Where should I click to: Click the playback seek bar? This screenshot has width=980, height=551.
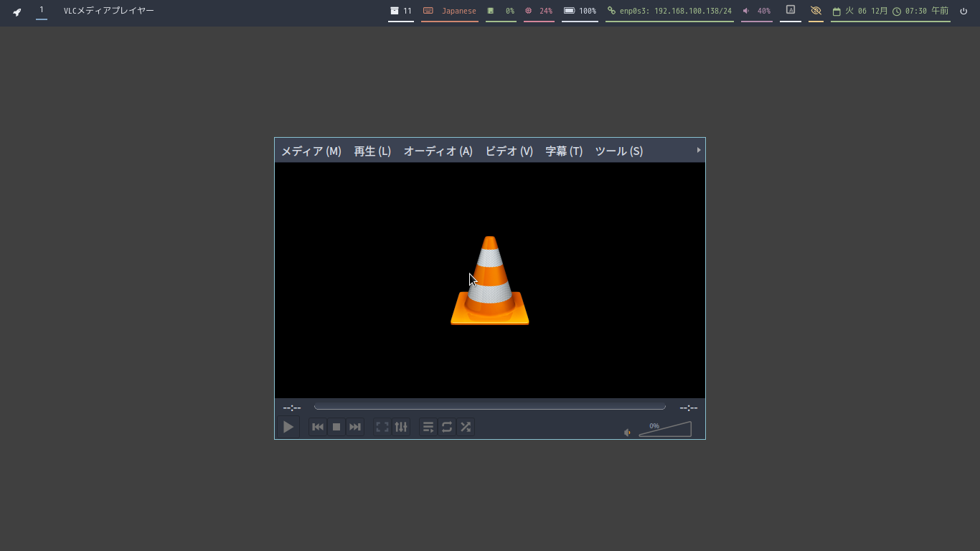490,407
